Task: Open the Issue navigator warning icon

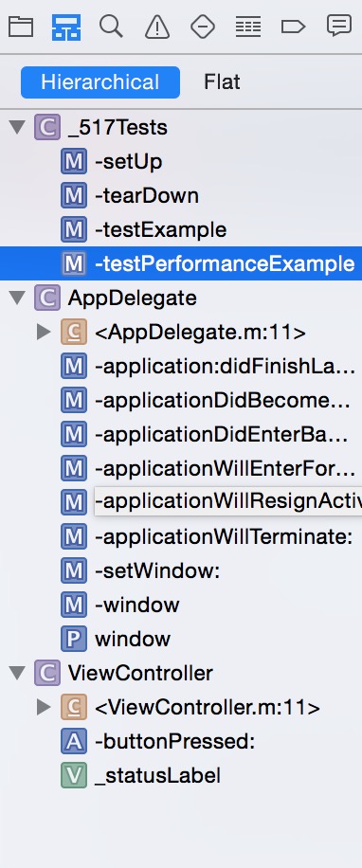Action: coord(157,26)
